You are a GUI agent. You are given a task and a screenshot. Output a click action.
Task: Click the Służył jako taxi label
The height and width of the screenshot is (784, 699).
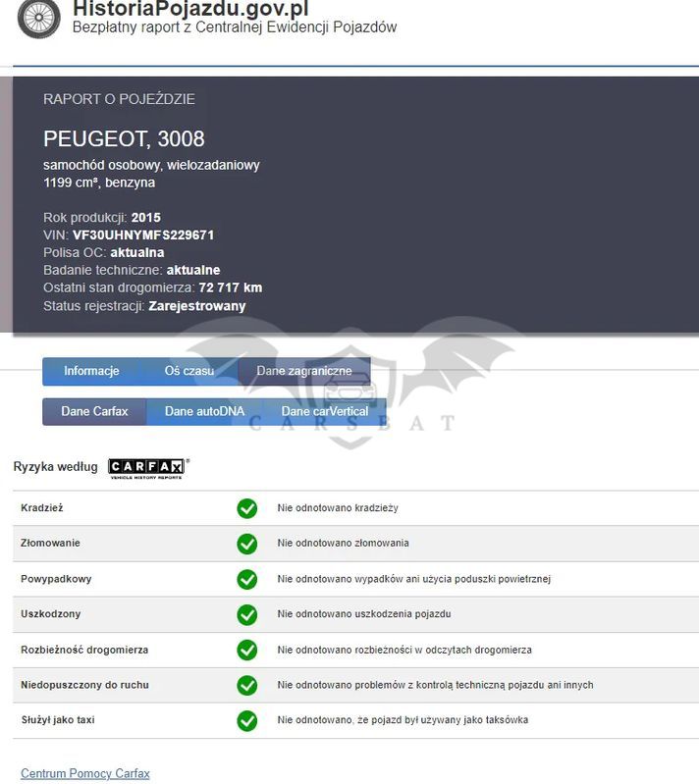[x=58, y=720]
